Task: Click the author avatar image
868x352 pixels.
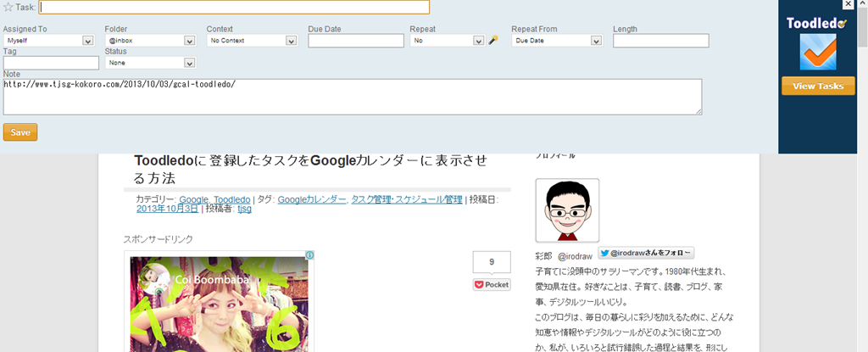Action: pyautogui.click(x=567, y=210)
